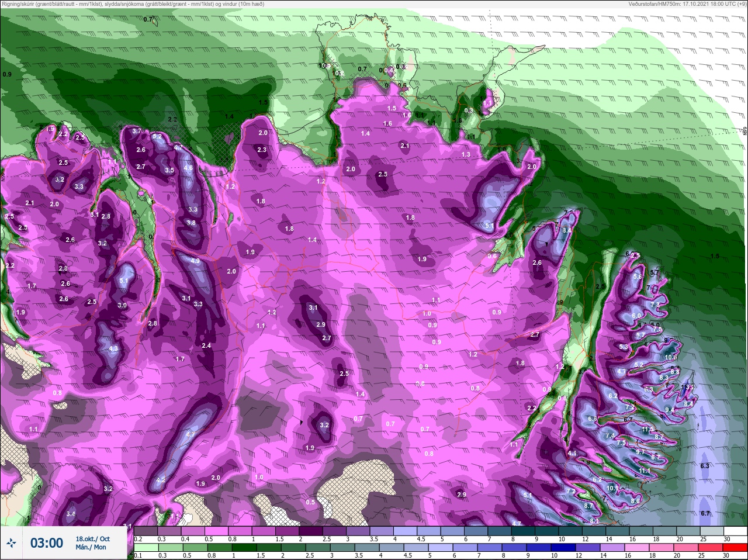Click the 'Mán./ Mon' weekday label

91,547
